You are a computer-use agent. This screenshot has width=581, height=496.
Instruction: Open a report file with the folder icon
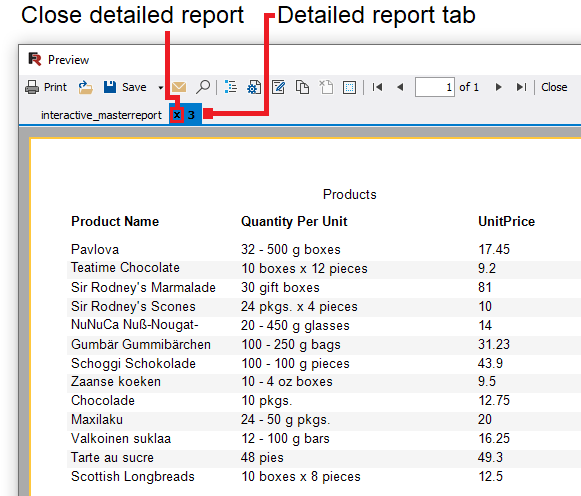point(86,87)
